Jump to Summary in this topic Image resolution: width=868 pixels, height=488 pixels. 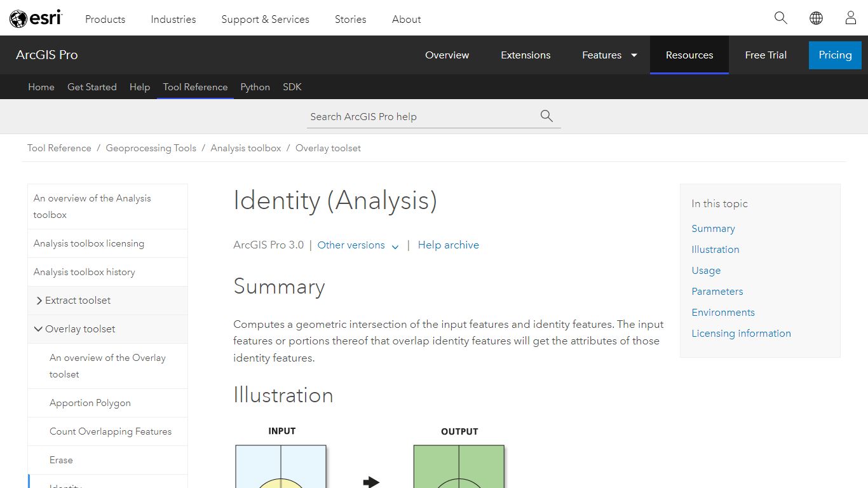point(713,229)
